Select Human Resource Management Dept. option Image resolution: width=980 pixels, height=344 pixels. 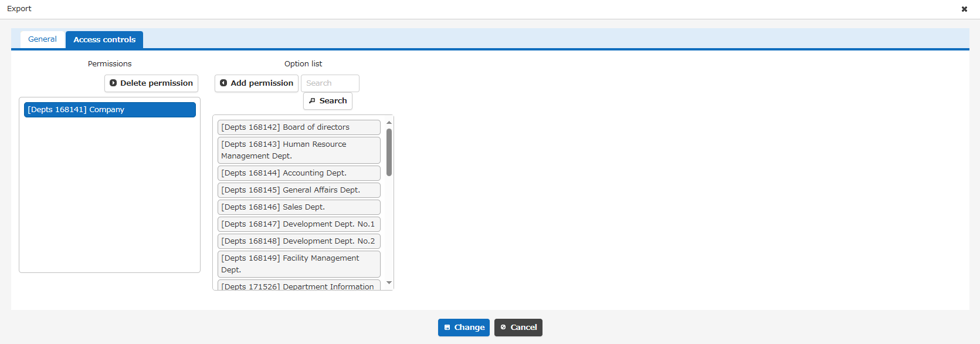[x=299, y=150]
